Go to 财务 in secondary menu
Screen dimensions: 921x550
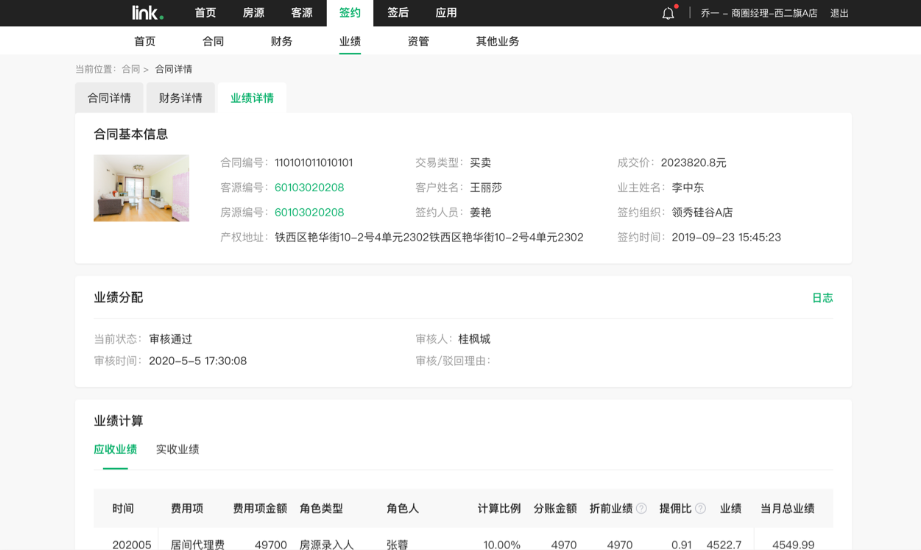[x=281, y=42]
